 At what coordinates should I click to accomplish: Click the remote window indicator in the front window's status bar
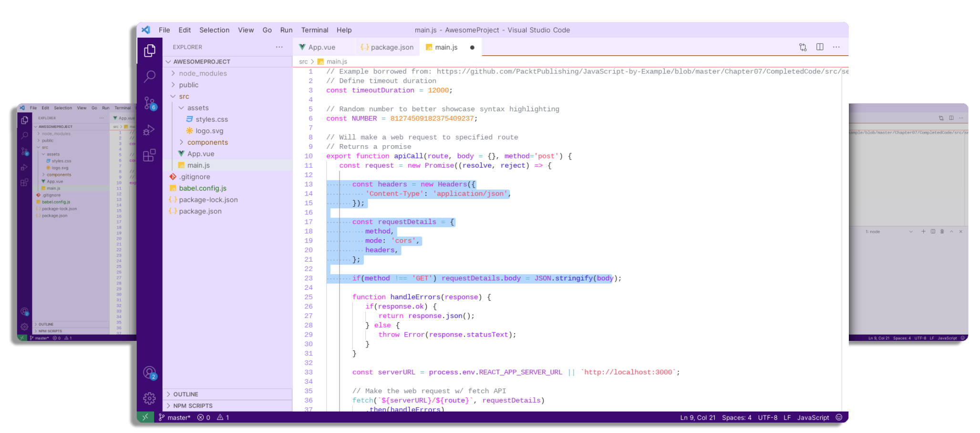click(145, 417)
